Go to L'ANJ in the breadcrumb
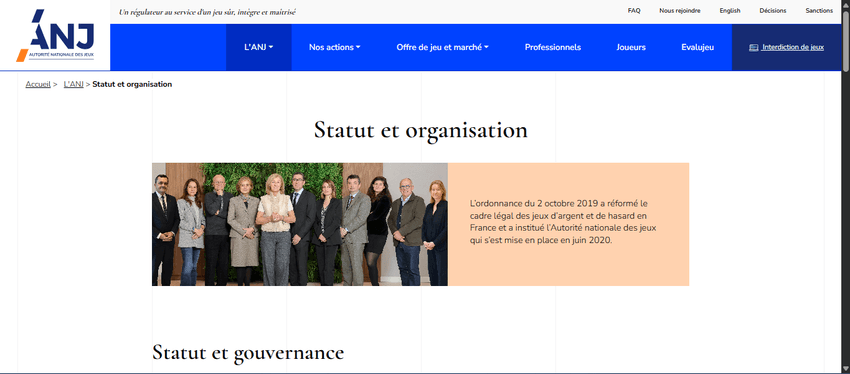 [73, 85]
